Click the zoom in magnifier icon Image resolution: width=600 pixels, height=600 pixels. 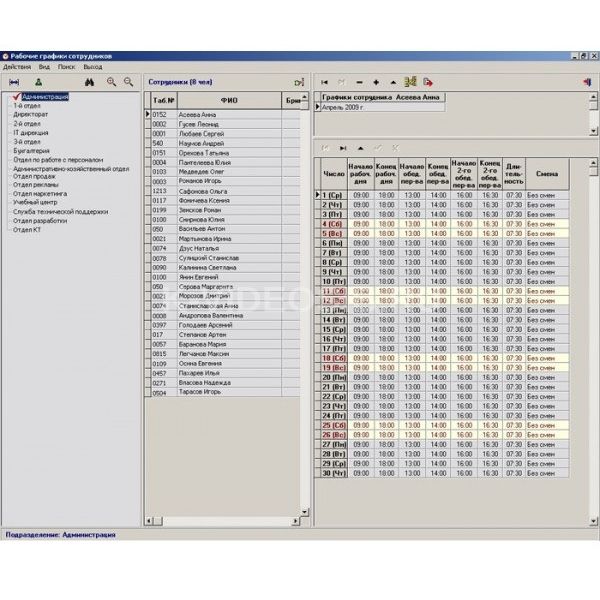click(111, 81)
